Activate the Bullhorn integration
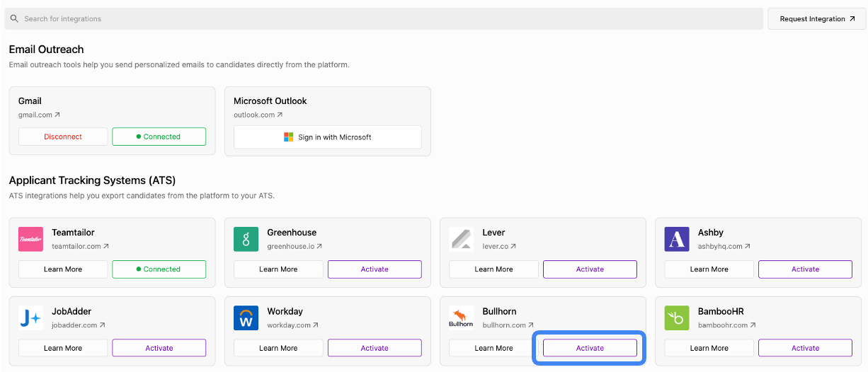 [x=590, y=348]
